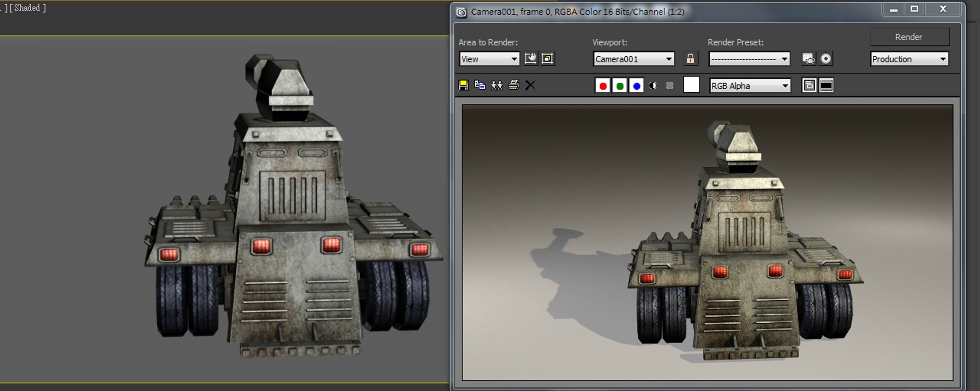This screenshot has height=391, width=980.
Task: Open the RGB Alpha channel dropdown
Action: click(x=750, y=86)
